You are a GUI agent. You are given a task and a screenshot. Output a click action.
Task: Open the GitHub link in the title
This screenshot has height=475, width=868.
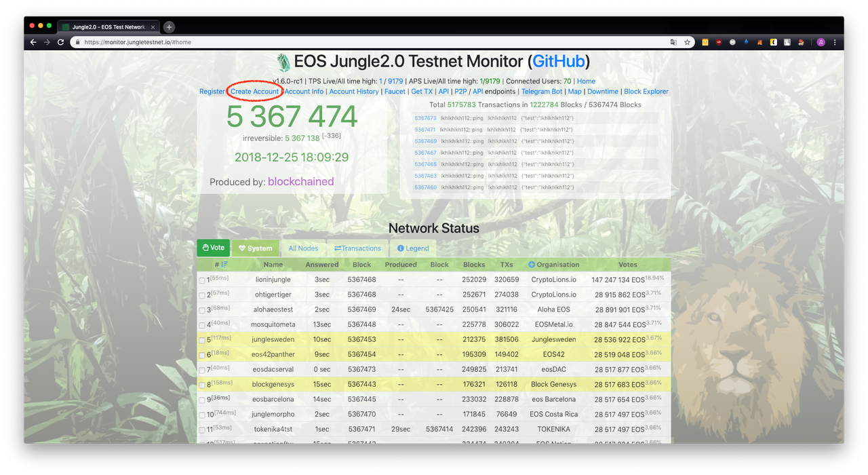coord(559,62)
